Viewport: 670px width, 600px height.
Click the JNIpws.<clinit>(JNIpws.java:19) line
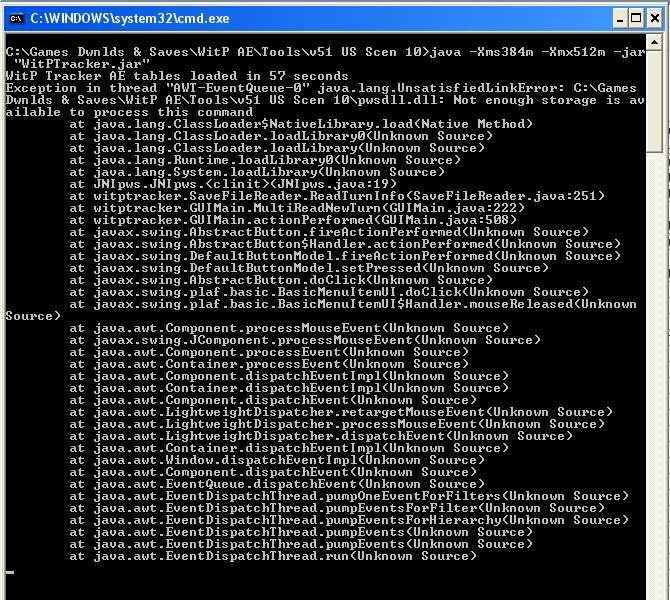click(x=233, y=184)
